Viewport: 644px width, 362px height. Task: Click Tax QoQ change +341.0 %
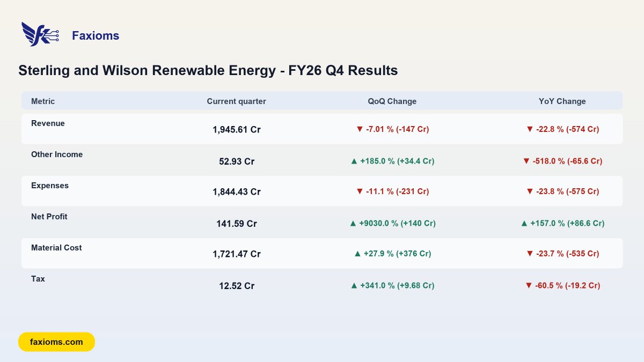[392, 286]
